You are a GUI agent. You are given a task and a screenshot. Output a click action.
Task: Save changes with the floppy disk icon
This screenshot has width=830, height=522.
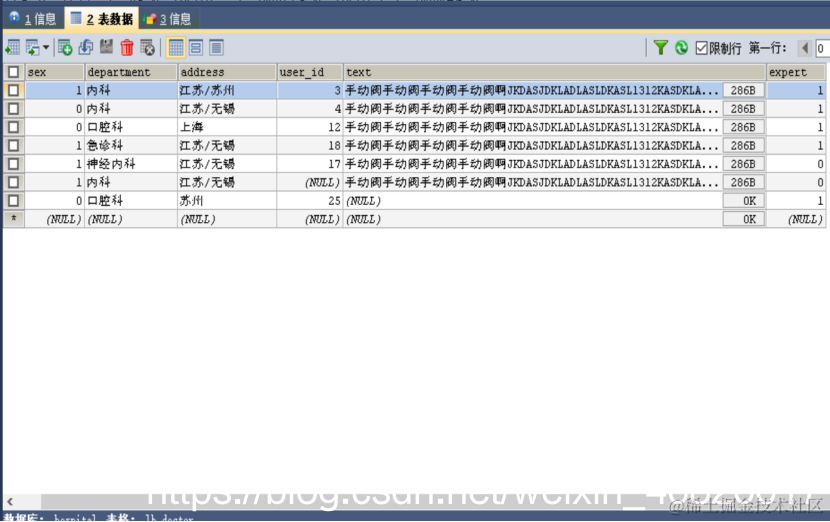[106, 47]
